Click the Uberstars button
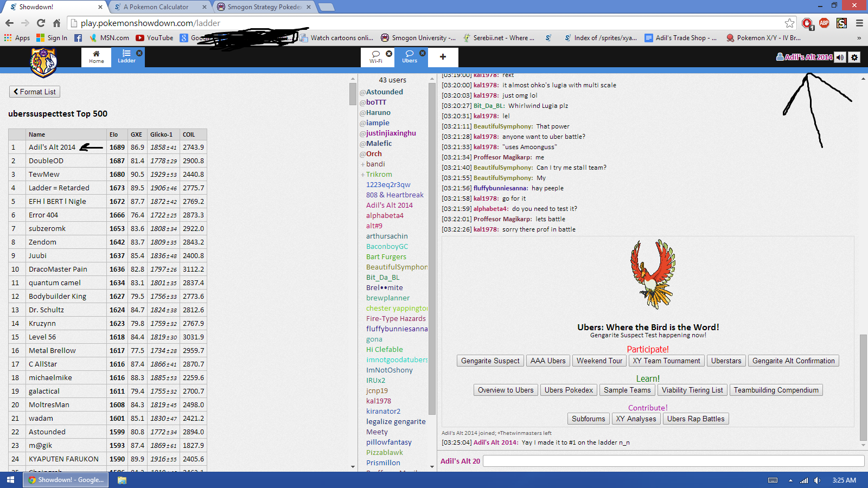This screenshot has height=488, width=868. pos(726,361)
